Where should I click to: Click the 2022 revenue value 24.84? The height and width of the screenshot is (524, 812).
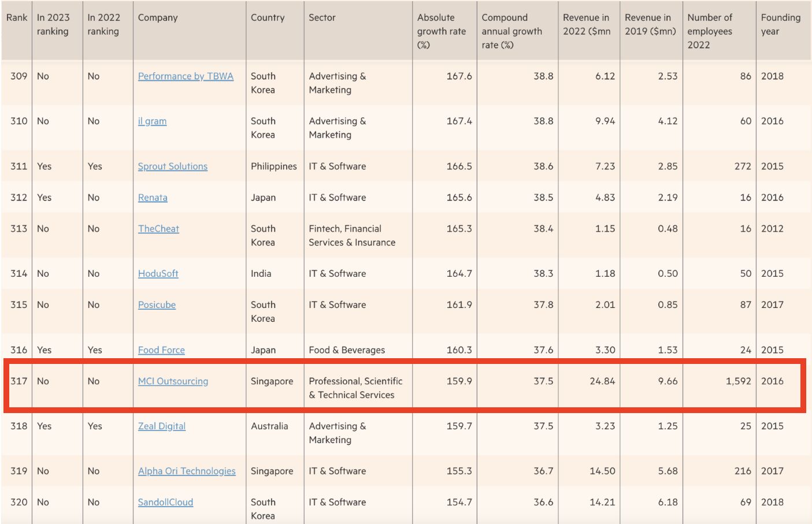coord(602,381)
